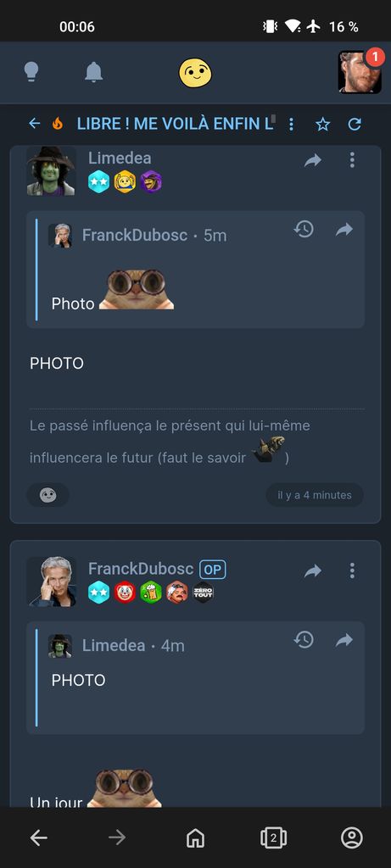View history of quoted FranckDubosc message
391x868 pixels.
pyautogui.click(x=304, y=229)
